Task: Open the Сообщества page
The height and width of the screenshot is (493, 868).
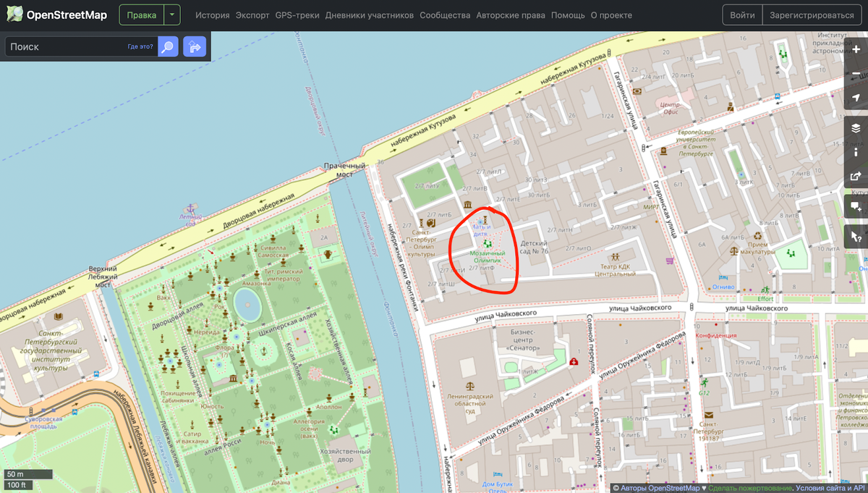Action: 445,15
